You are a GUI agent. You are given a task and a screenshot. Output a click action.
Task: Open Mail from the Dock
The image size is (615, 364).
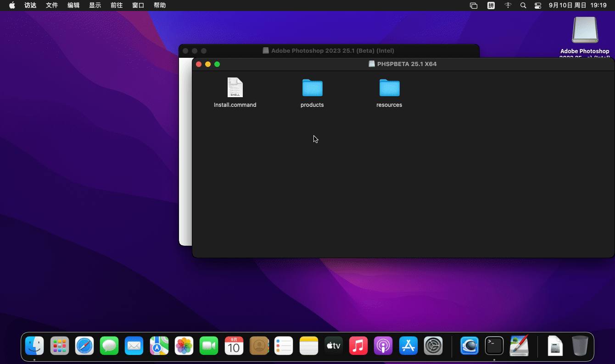134,346
